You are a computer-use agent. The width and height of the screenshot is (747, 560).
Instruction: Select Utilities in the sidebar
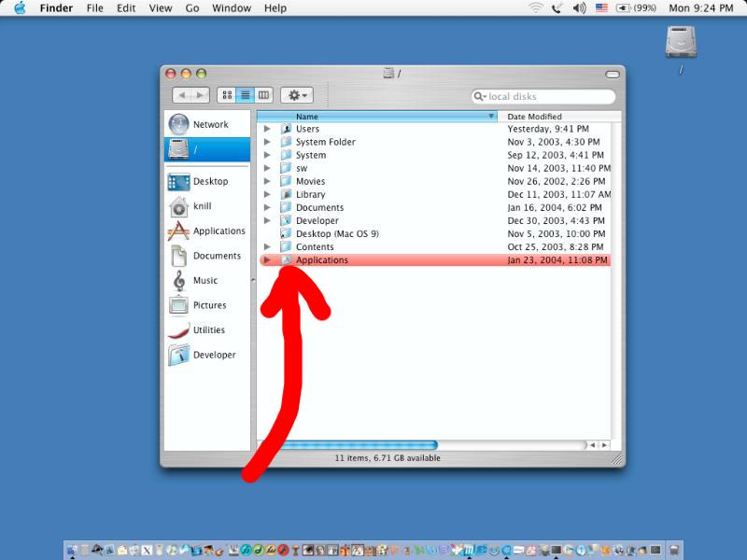coord(178,330)
